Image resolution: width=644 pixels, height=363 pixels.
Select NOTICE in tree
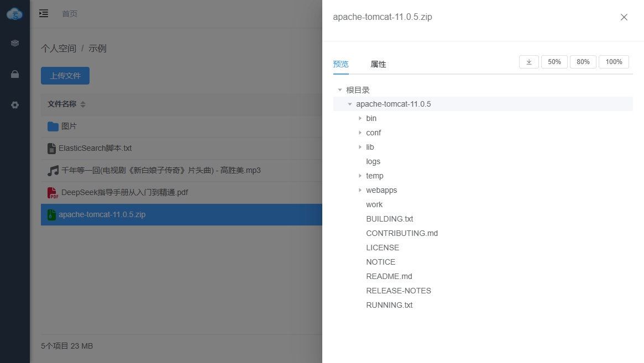pos(381,262)
